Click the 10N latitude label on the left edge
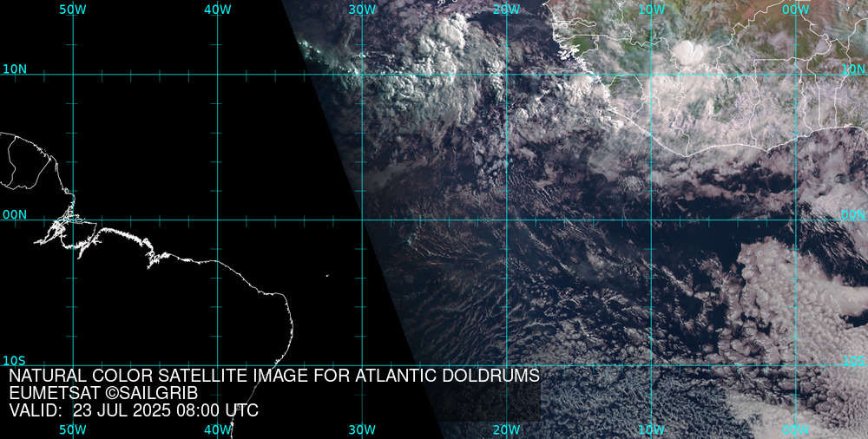 pos(15,69)
